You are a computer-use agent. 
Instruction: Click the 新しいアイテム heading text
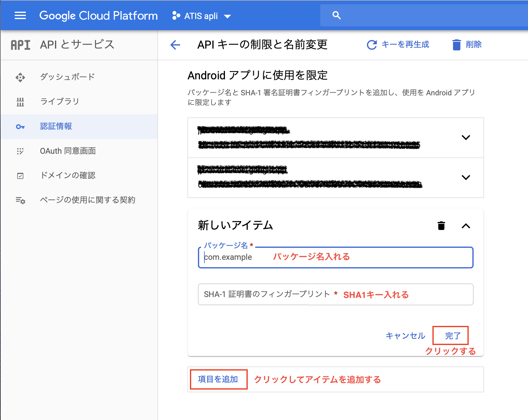pos(235,225)
